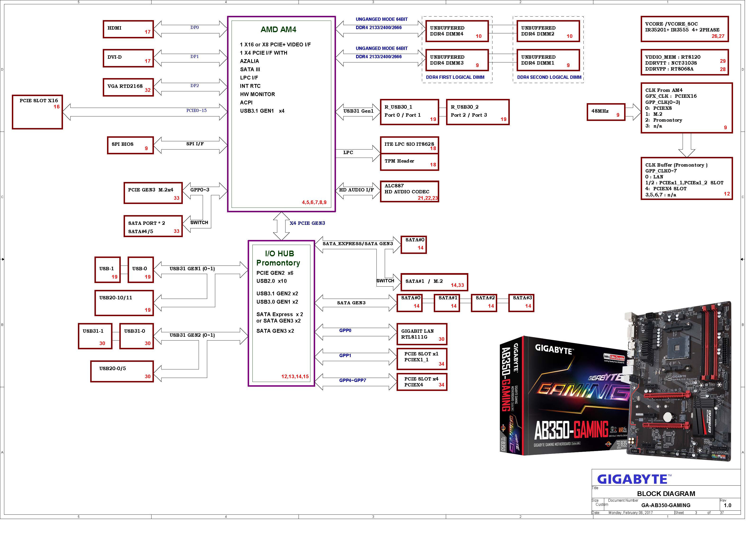Select the ALC887 HD Audio Codec block
Screen dimensions: 756x536
pyautogui.click(x=409, y=191)
